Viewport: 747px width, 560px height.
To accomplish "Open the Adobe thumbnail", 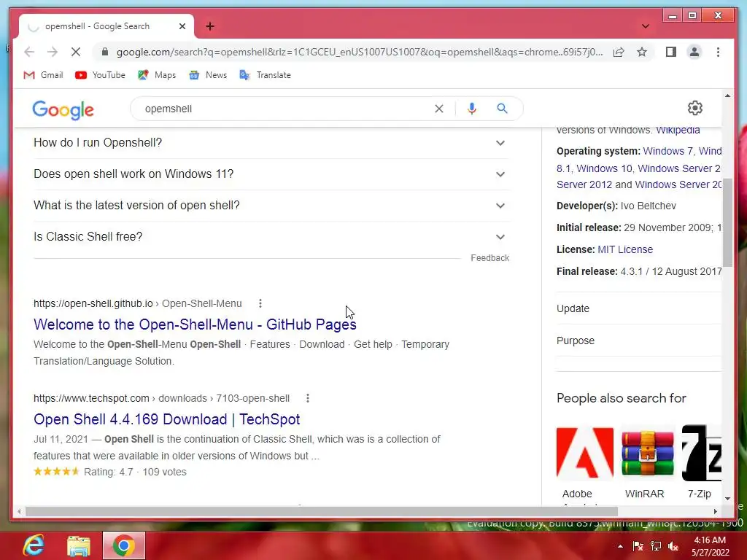I will pyautogui.click(x=585, y=453).
